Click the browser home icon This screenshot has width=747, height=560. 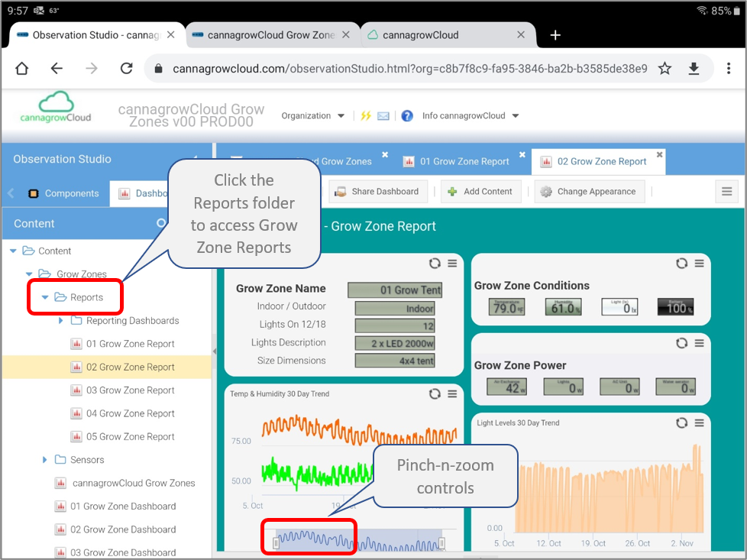[x=22, y=69]
